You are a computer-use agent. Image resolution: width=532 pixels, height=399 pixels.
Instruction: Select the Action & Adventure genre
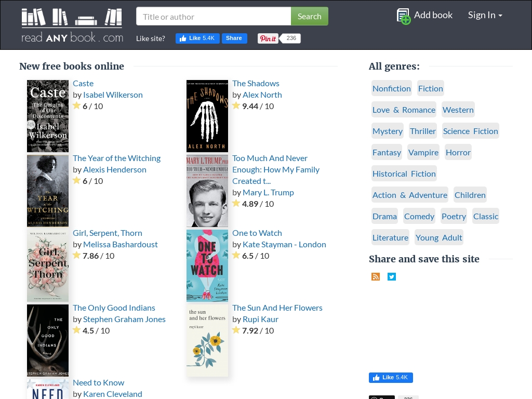(x=410, y=195)
